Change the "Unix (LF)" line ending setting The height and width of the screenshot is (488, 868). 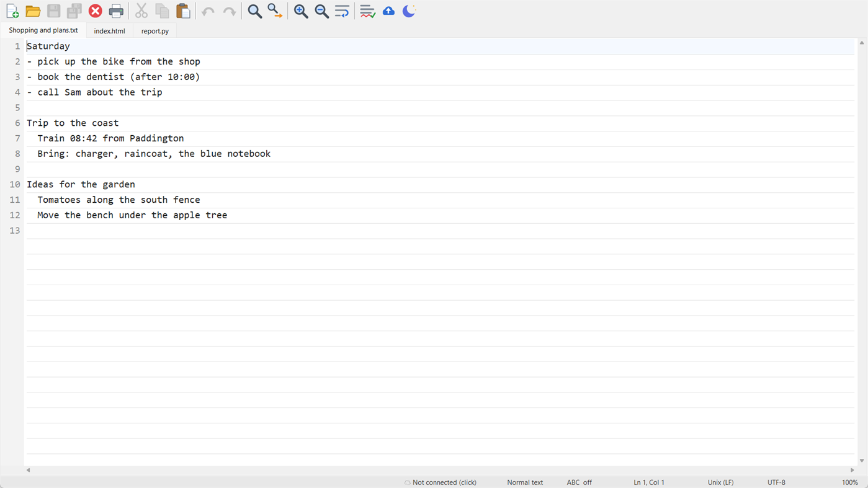click(x=720, y=482)
